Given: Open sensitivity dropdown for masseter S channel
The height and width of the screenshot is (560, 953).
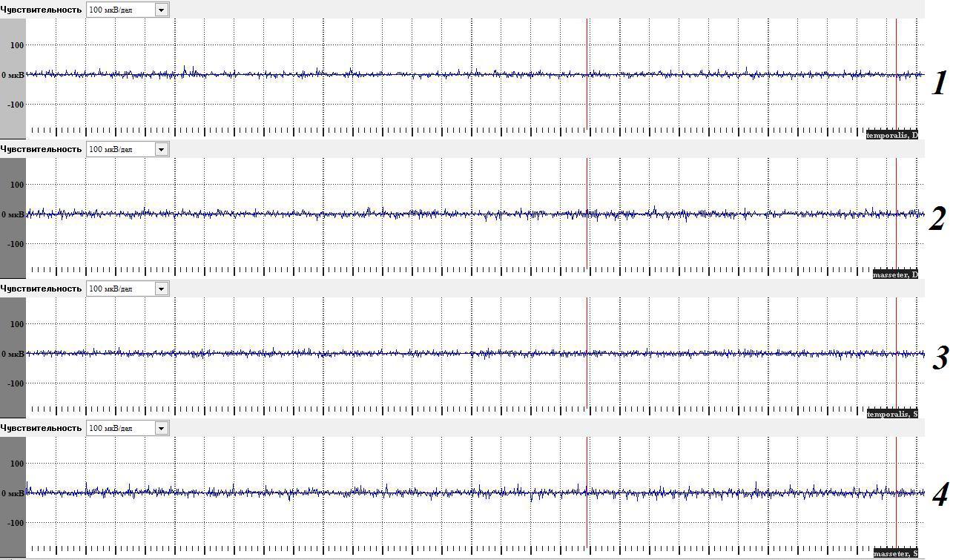Looking at the screenshot, I should pos(161,428).
